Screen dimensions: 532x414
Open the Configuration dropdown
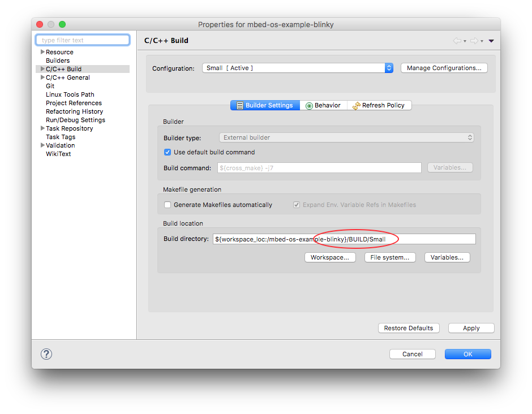[298, 68]
